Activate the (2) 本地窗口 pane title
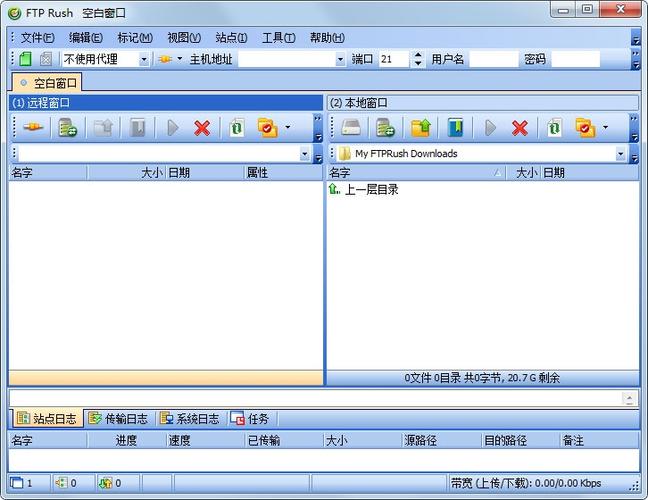The image size is (648, 500). pos(483,103)
